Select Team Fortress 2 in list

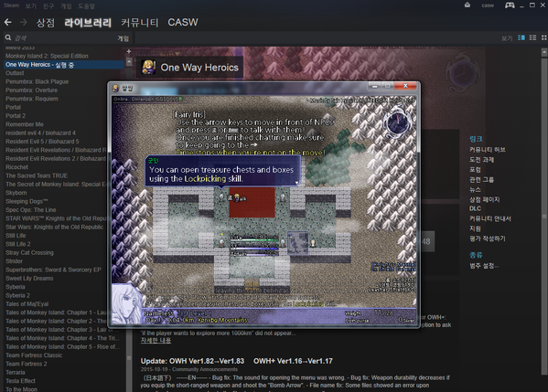[x=27, y=364]
